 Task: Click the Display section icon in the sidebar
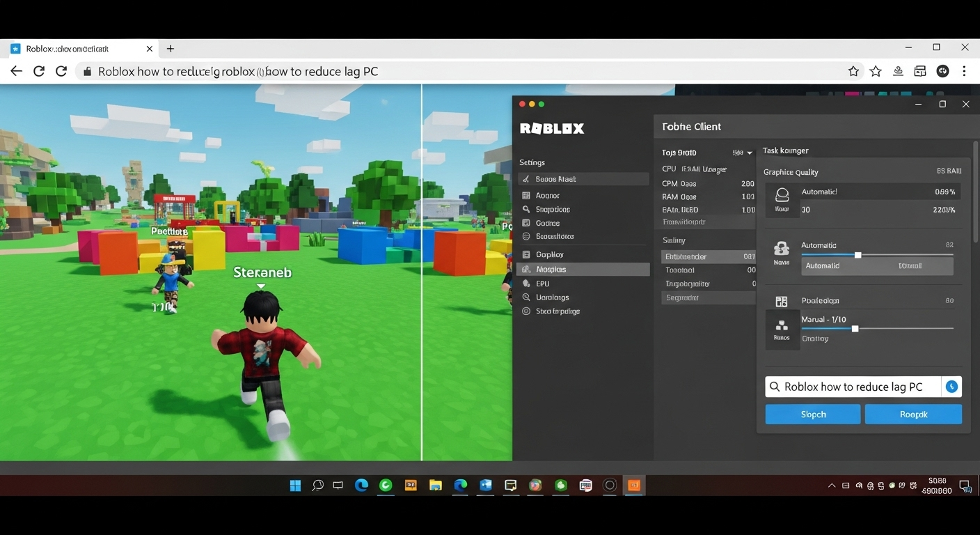[527, 254]
